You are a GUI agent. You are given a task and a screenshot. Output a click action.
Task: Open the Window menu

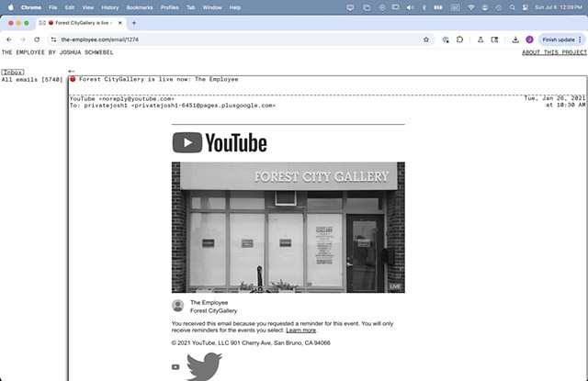(x=212, y=7)
